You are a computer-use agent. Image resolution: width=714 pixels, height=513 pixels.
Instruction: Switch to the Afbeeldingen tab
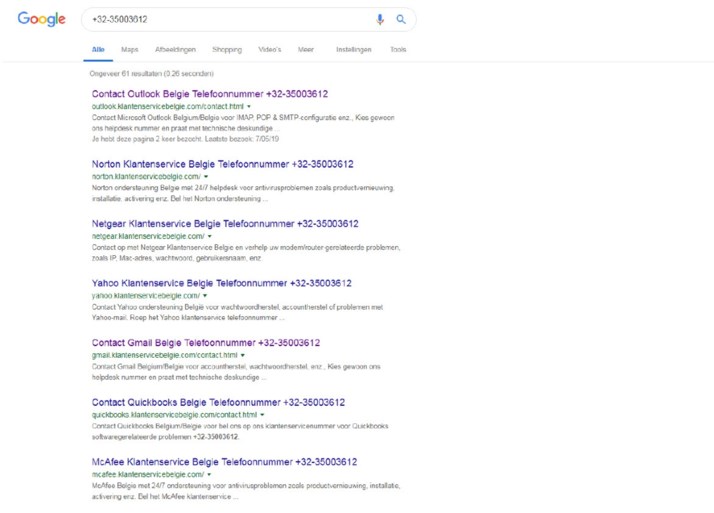[175, 50]
